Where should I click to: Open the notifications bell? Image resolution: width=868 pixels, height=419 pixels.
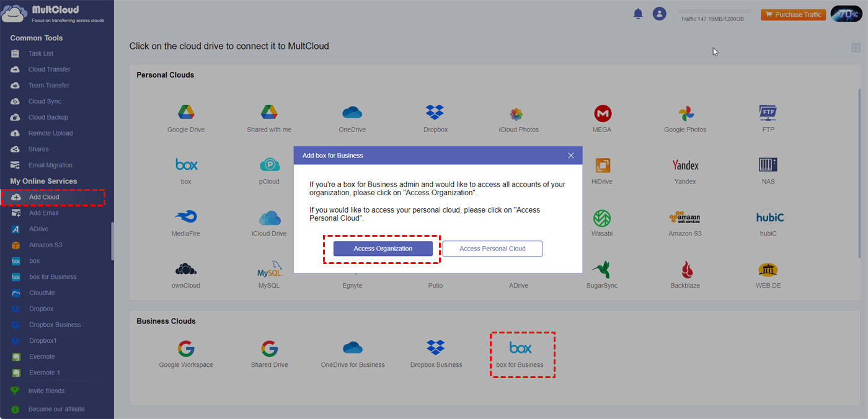[638, 14]
